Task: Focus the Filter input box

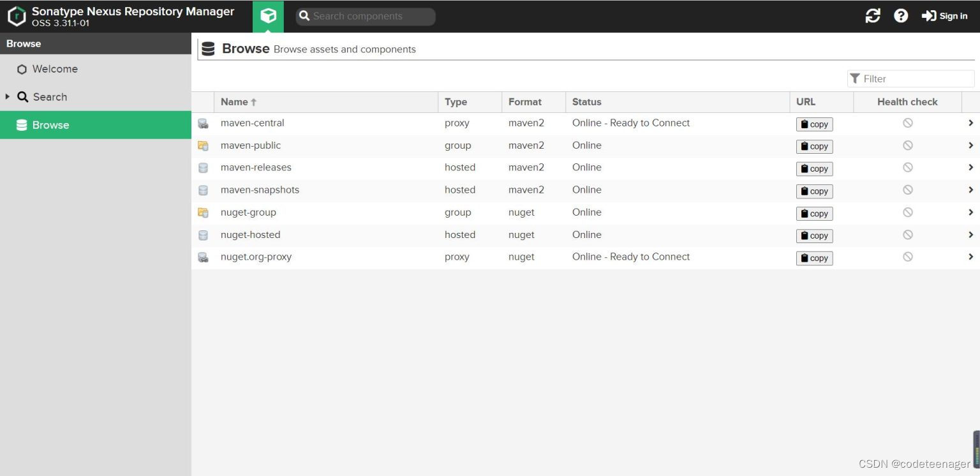Action: 911,78
